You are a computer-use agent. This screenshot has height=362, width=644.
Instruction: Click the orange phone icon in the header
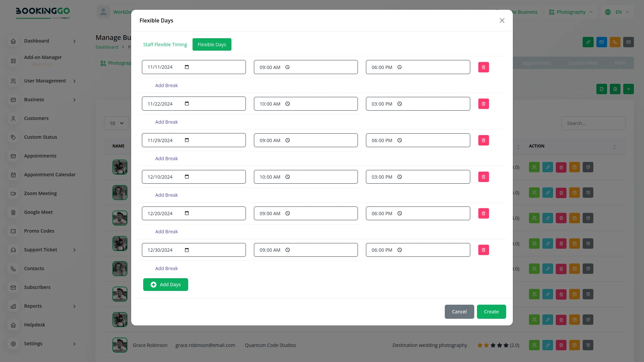[x=615, y=42]
